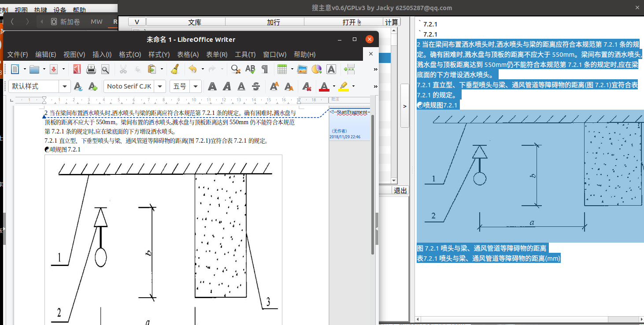The image size is (644, 325).
Task: Undo last action in Writer
Action: (x=192, y=69)
